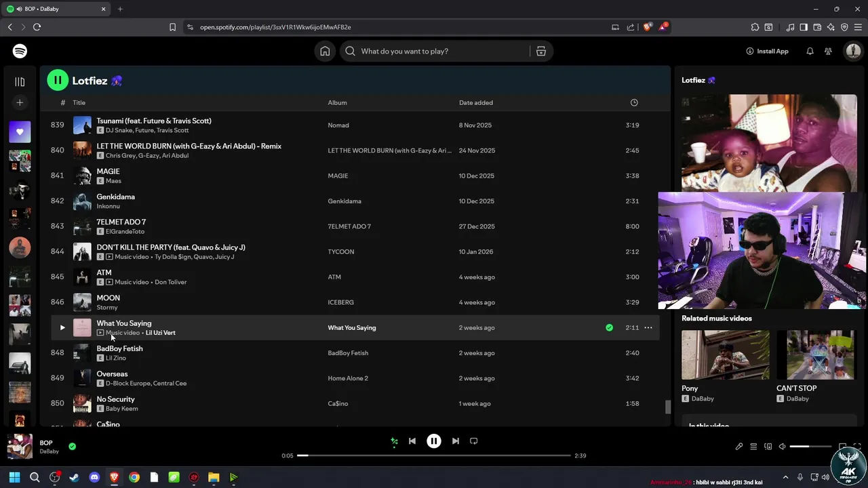Sort by the duration clock column
The width and height of the screenshot is (868, 488).
click(x=634, y=102)
